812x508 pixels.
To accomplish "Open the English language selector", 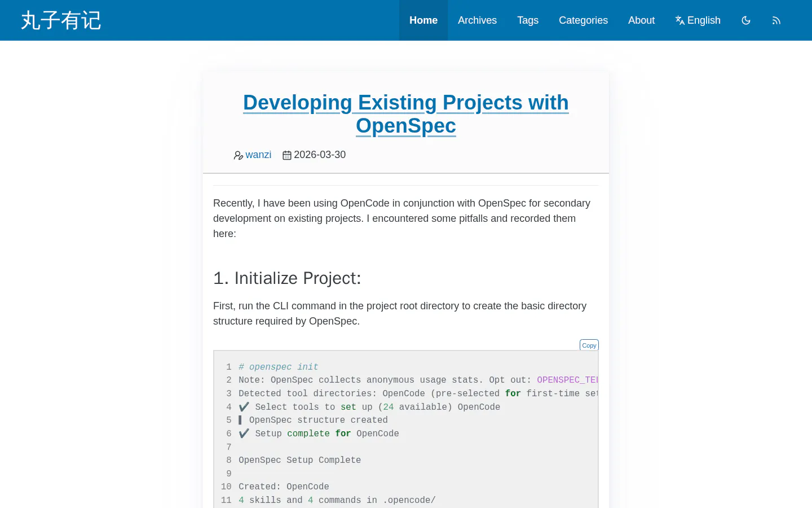I will click(698, 20).
